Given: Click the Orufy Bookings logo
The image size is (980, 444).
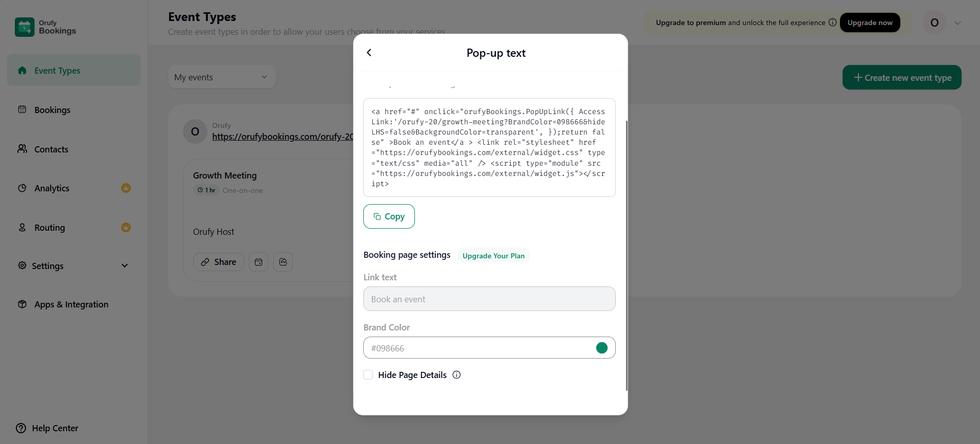Looking at the screenshot, I should (x=45, y=27).
